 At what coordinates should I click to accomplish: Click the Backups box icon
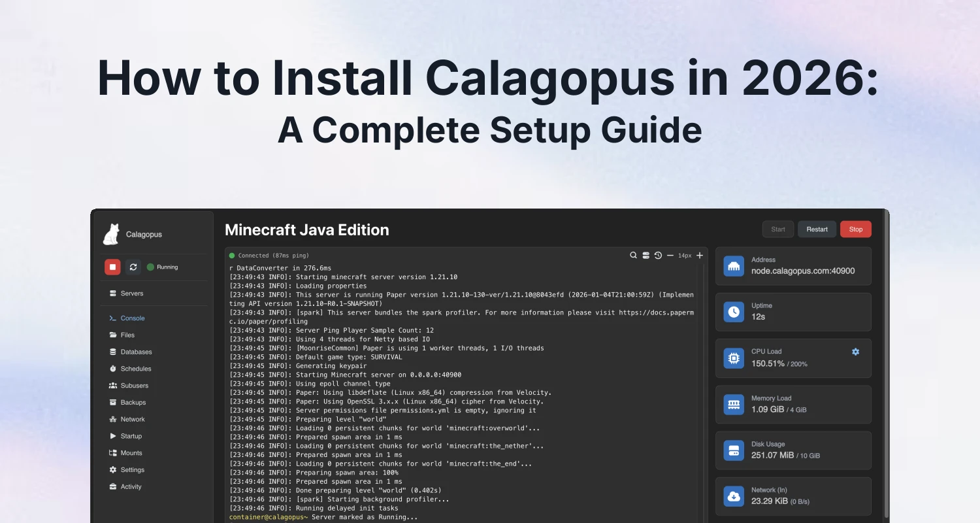(x=113, y=403)
